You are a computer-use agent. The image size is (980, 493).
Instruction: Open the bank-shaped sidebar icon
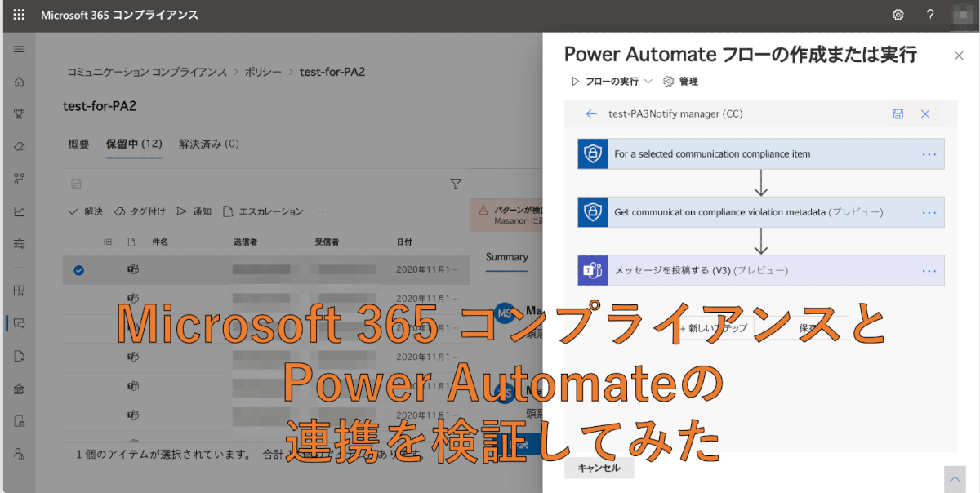click(x=19, y=389)
